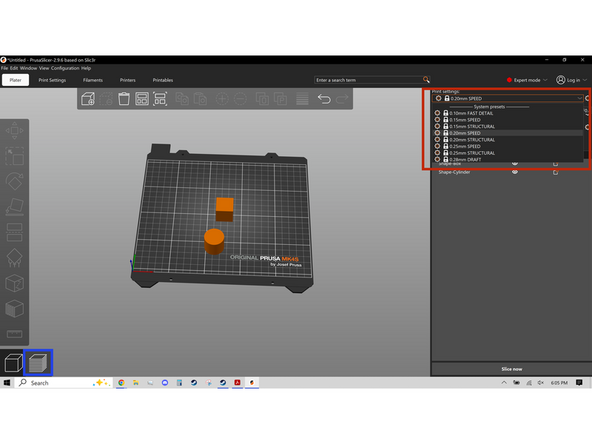This screenshot has width=592, height=444.
Task: Select the Cut tool in left sidebar
Action: pyautogui.click(x=14, y=232)
